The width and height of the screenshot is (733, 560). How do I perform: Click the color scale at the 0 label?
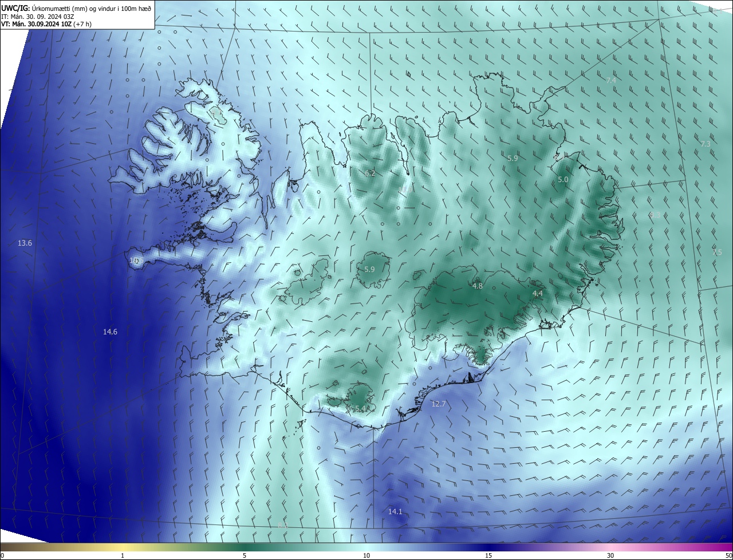pos(2,555)
